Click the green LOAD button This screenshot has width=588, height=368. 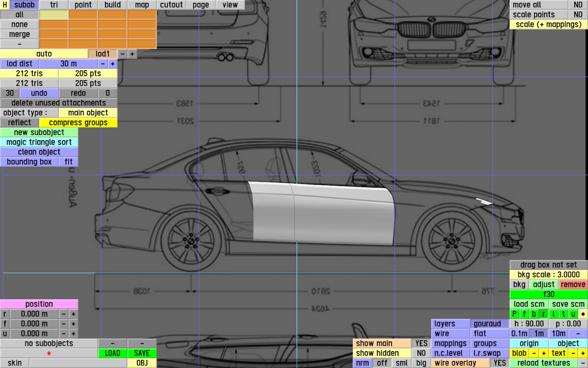[113, 353]
